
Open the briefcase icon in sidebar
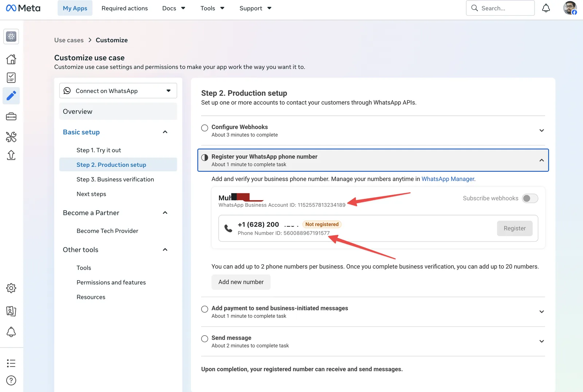point(11,116)
